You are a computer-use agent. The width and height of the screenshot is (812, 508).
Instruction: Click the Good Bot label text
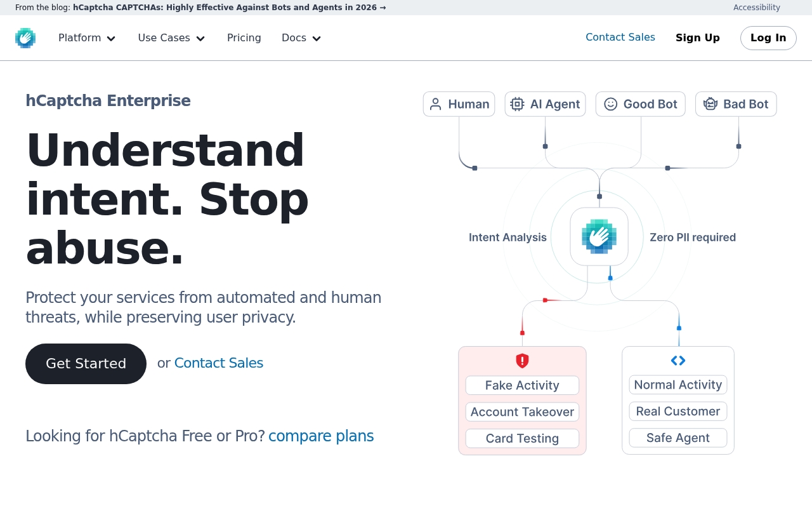[650, 104]
